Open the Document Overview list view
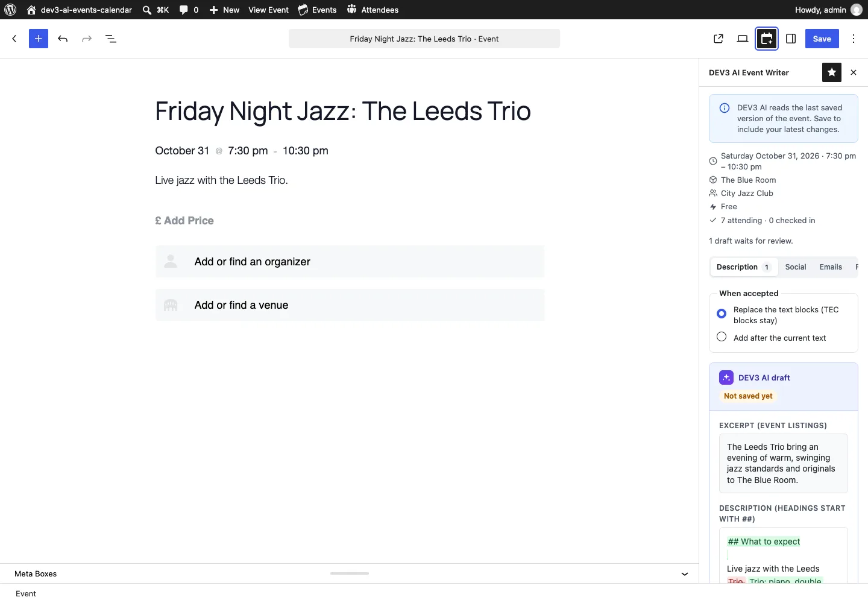 coord(111,39)
